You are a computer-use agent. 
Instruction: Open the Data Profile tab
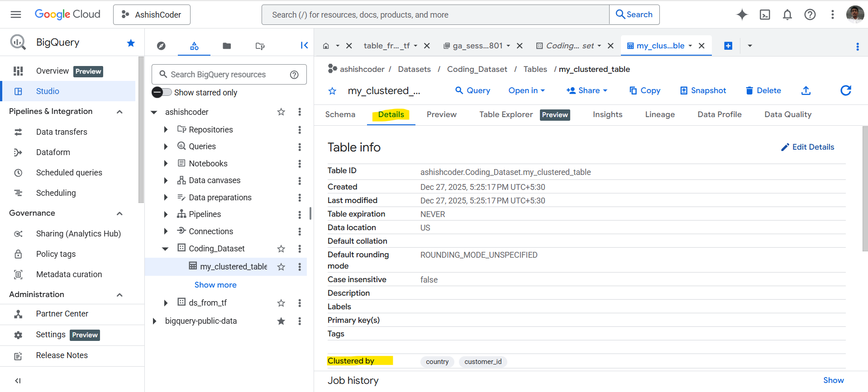point(720,114)
